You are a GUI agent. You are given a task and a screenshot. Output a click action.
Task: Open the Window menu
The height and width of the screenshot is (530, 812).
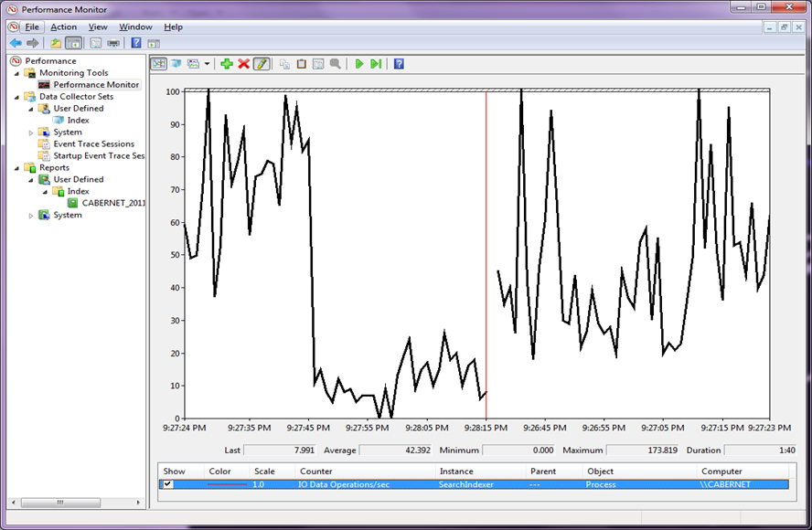135,26
